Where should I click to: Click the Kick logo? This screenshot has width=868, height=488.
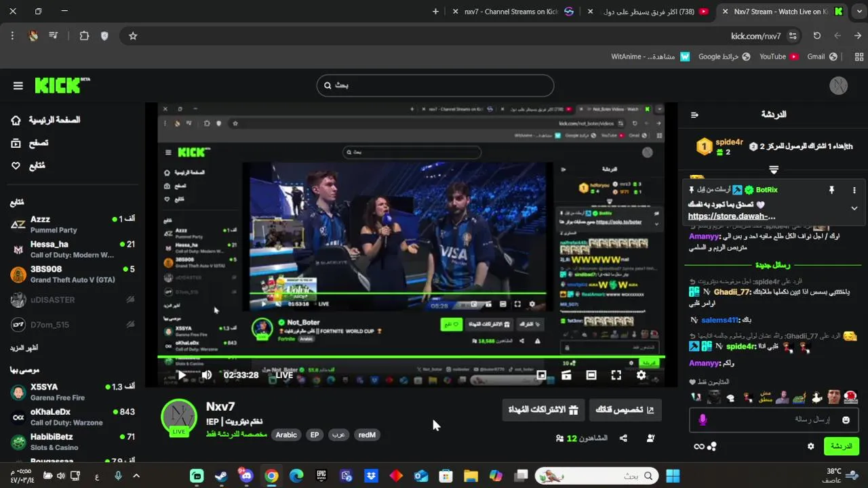pos(62,85)
